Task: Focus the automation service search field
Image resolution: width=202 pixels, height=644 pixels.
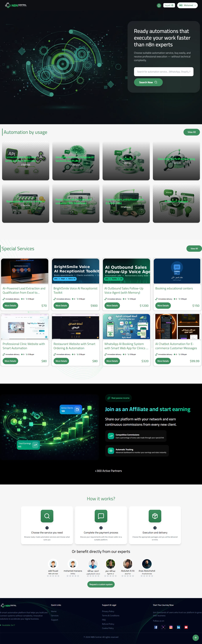Action: point(164,72)
